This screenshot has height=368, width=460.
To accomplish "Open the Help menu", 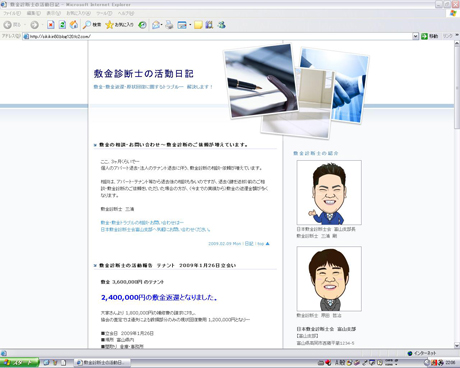I will tap(126, 13).
